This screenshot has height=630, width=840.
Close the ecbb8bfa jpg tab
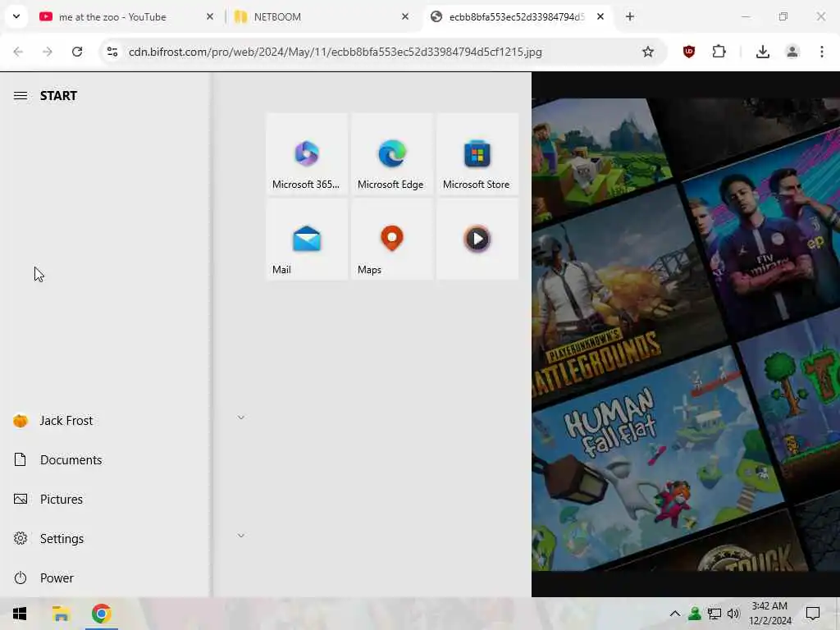pos(600,16)
